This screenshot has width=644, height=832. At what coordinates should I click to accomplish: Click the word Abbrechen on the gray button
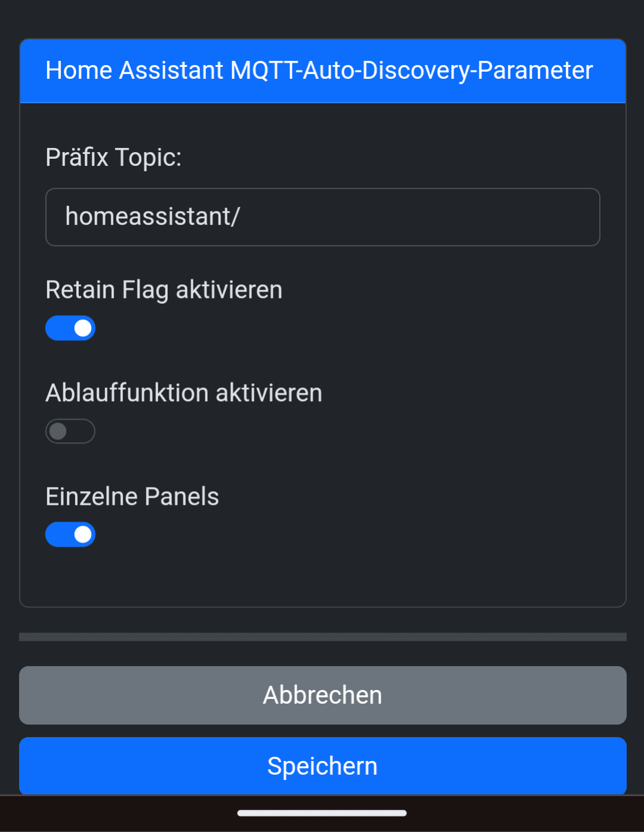point(322,695)
